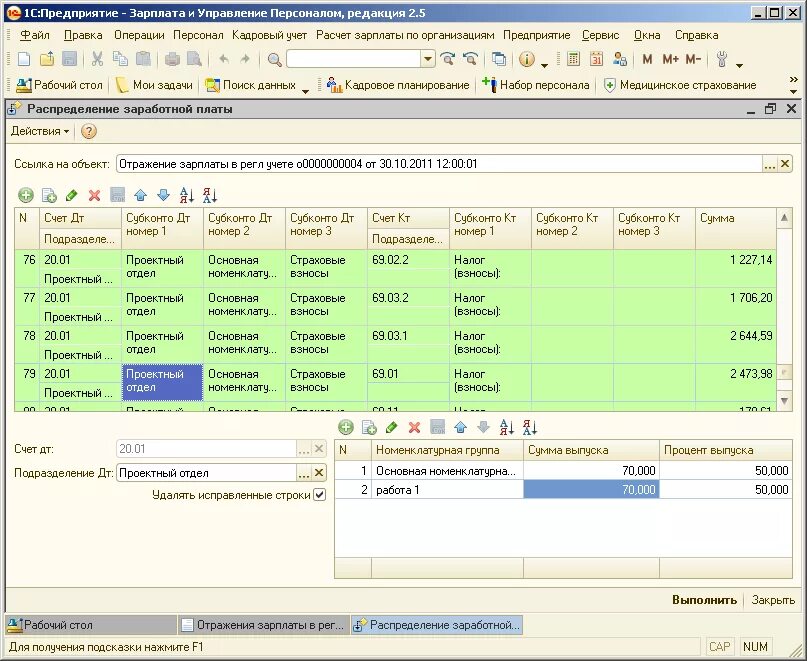This screenshot has width=807, height=661.
Task: Click the question mark help icon near Действия
Action: click(89, 131)
